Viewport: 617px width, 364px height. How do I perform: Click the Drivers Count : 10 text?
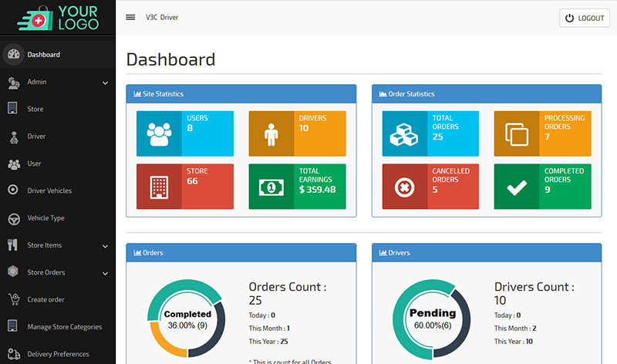(x=534, y=294)
